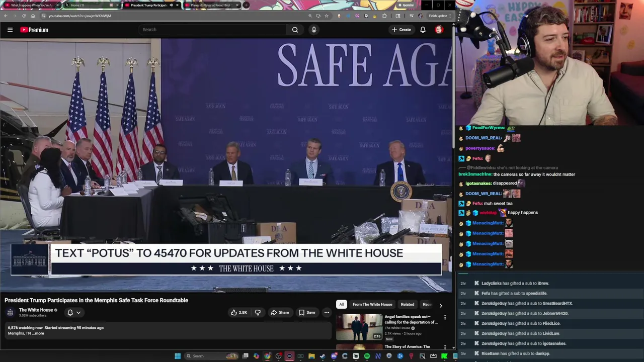Select the 'Related' filter chip
This screenshot has height=362, width=644.
408,304
